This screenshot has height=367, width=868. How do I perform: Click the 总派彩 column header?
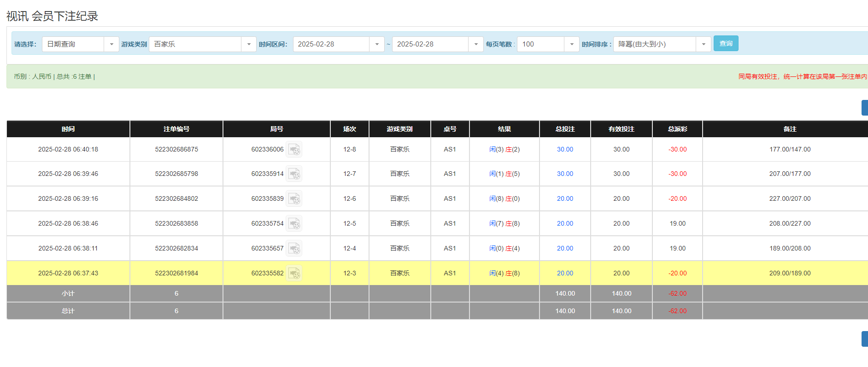(x=677, y=129)
